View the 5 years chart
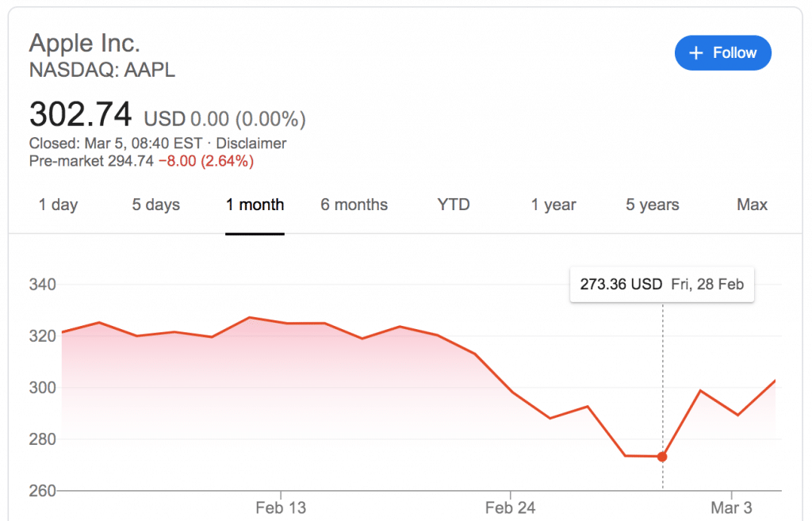Image resolution: width=812 pixels, height=521 pixels. 652,205
